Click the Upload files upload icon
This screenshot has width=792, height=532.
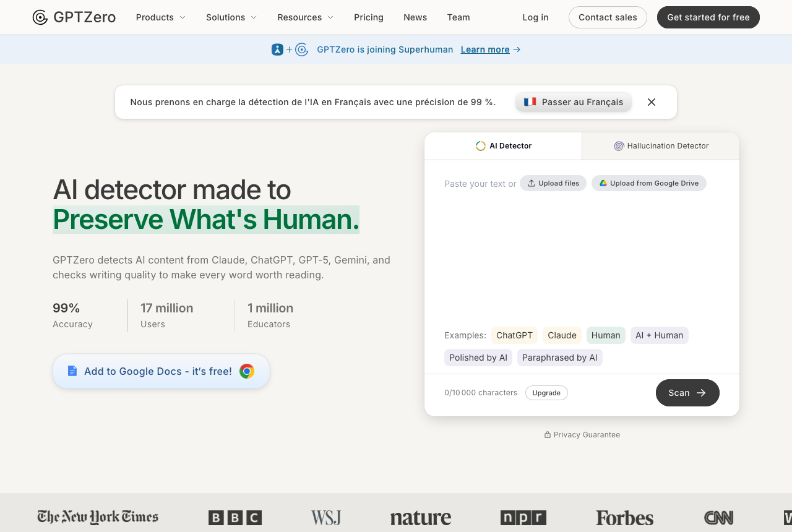coord(531,183)
